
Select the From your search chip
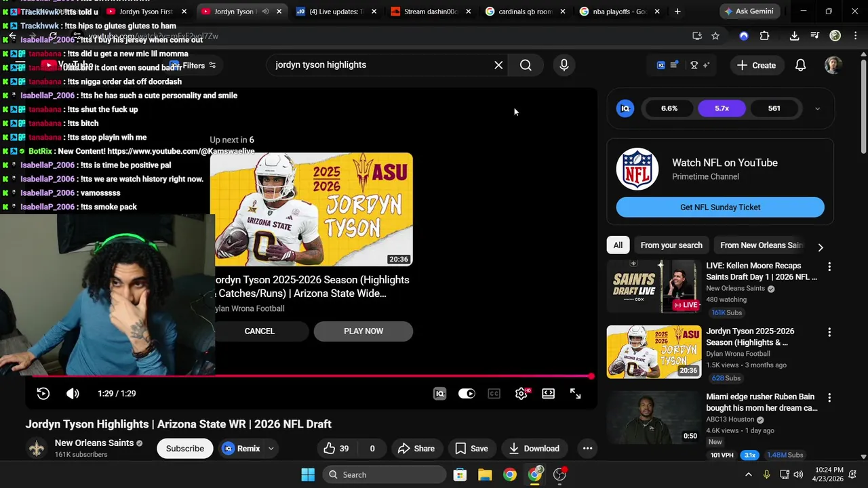[671, 245]
